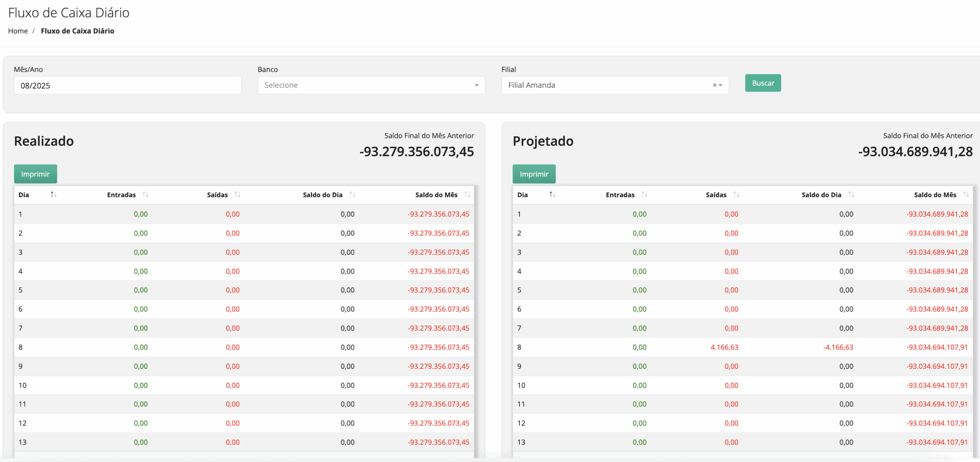Open the Banco Selecione dropdown

(x=371, y=85)
